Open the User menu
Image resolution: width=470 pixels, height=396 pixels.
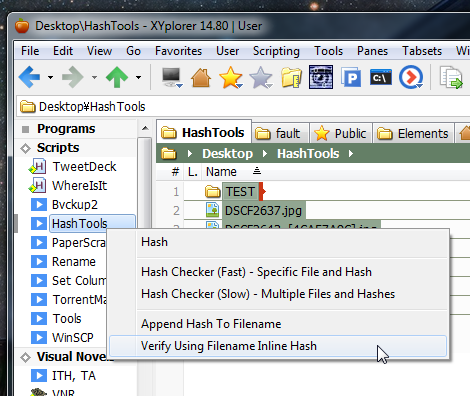[227, 51]
